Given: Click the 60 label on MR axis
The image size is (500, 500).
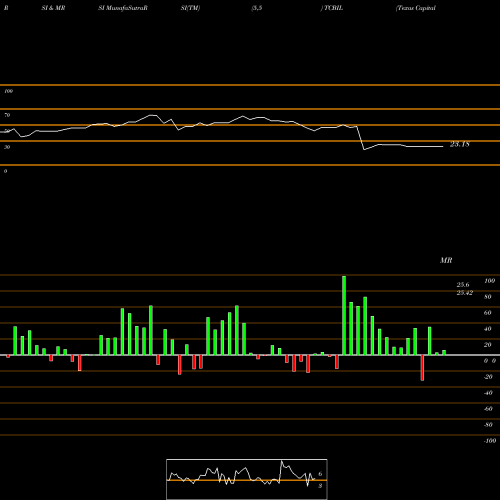Looking at the screenshot, I should tap(488, 313).
